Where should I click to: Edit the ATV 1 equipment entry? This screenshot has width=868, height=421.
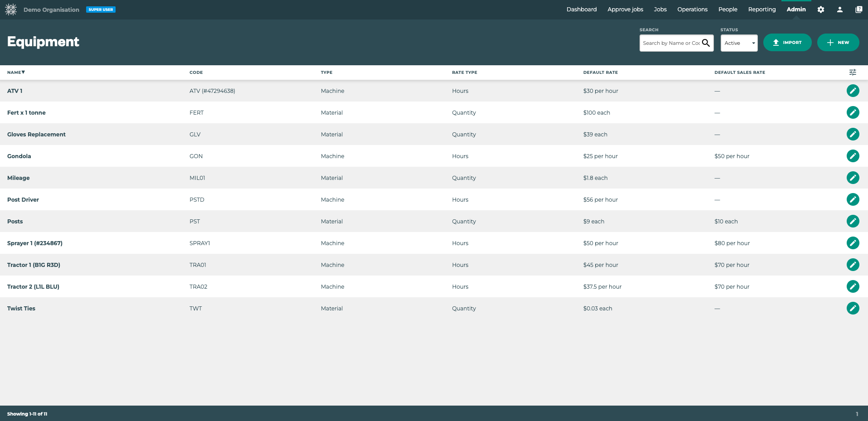853,91
